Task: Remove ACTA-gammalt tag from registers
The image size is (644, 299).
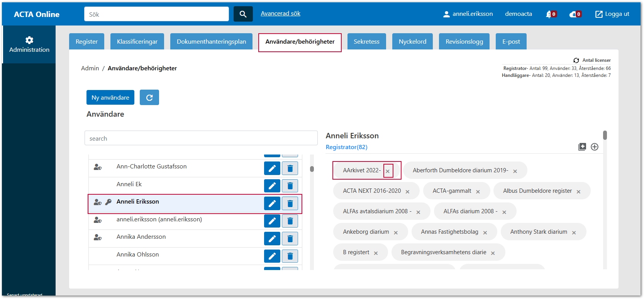Action: (x=478, y=192)
